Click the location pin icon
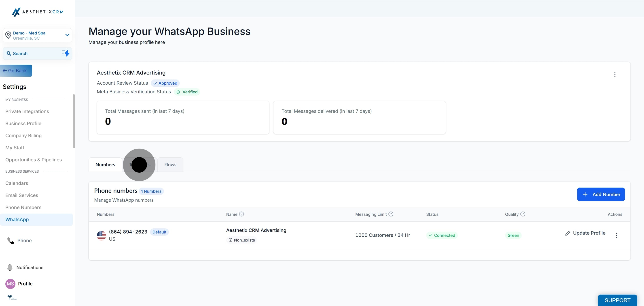Screen dimensions: 644x306 pos(8,35)
